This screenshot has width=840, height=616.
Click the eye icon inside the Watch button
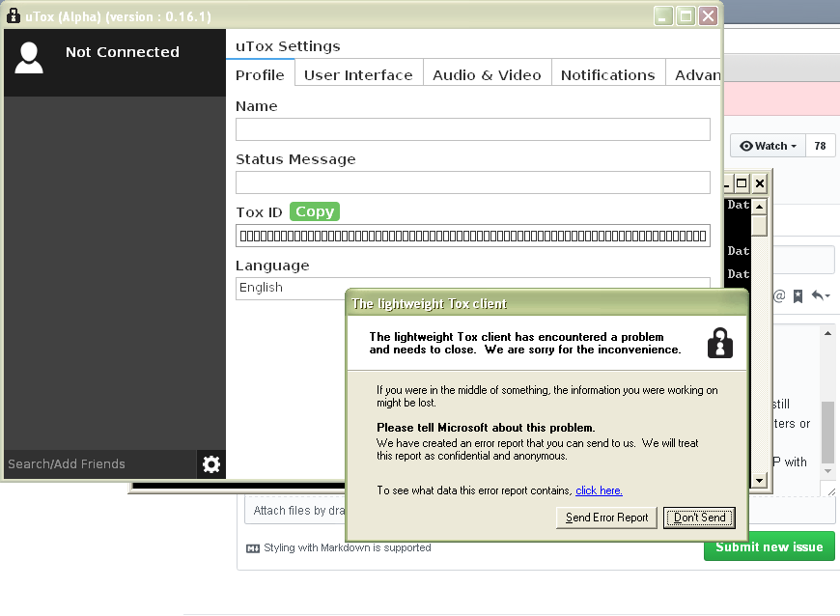pos(744,145)
